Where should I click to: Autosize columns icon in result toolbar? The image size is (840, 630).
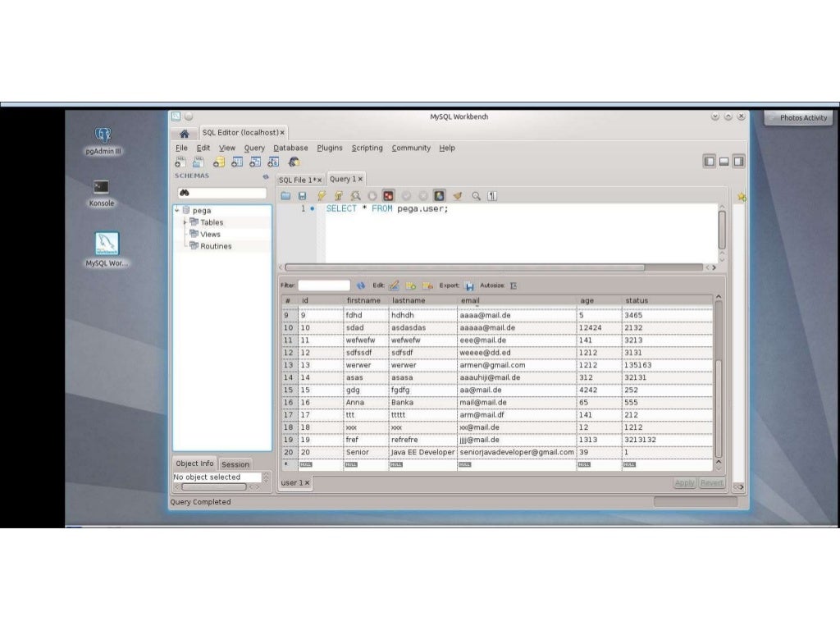(x=514, y=285)
